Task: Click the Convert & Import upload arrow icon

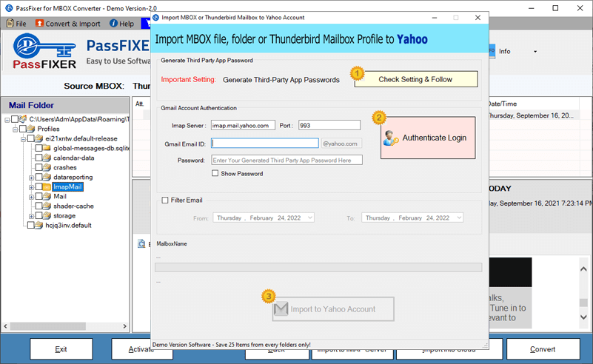Action: (39, 24)
